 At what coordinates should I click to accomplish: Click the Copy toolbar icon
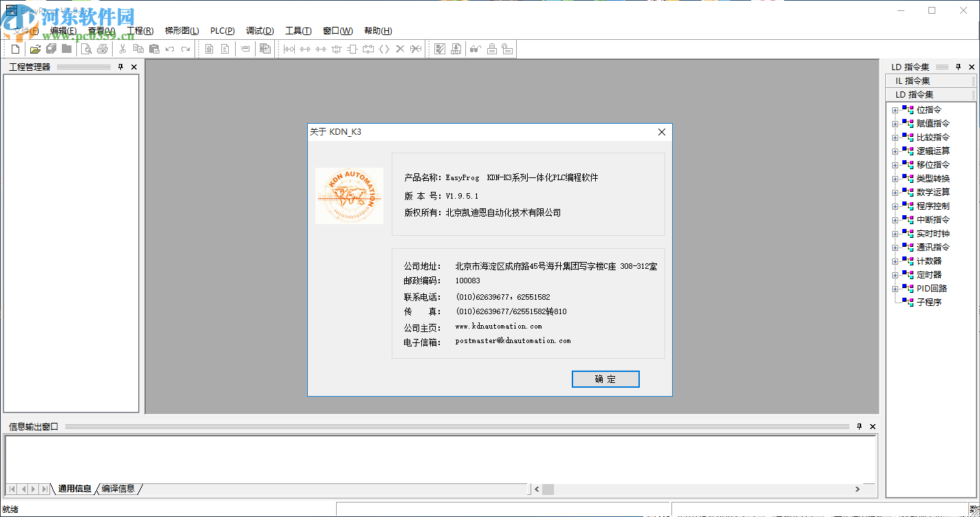(x=138, y=49)
